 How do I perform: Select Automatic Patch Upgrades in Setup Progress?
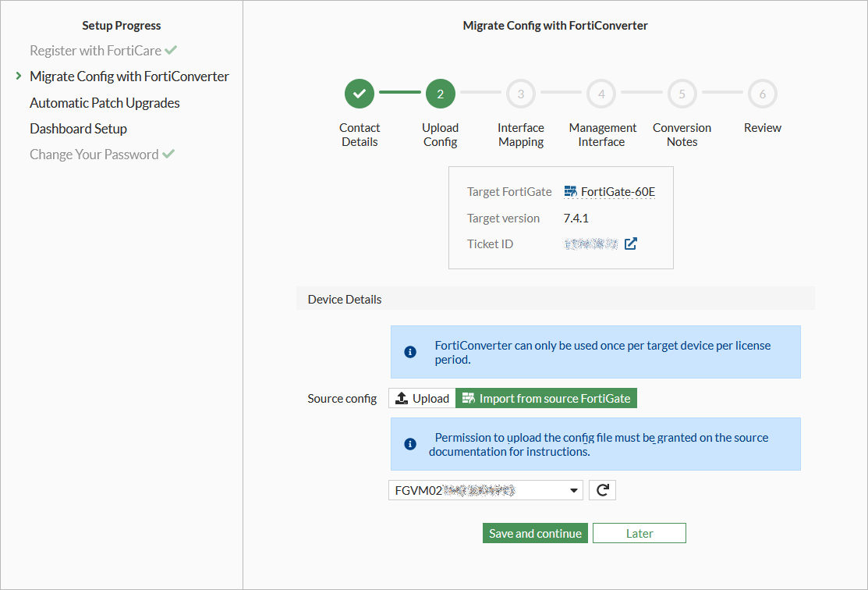[104, 102]
